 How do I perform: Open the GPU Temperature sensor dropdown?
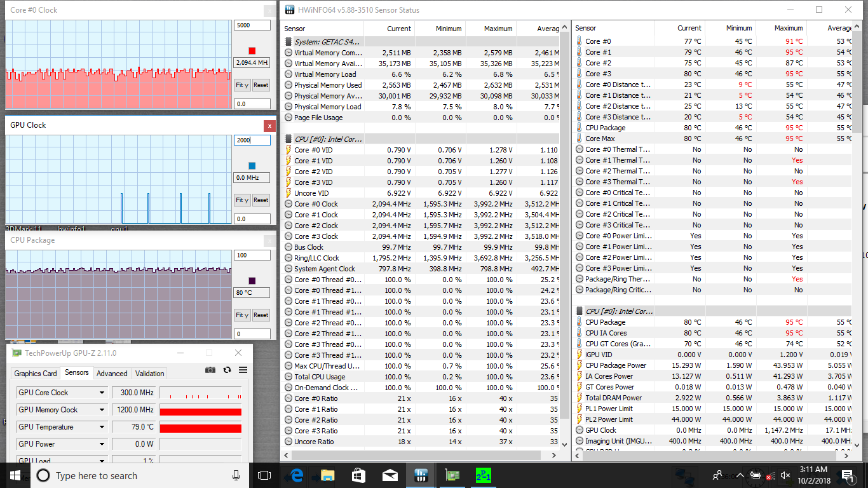[102, 427]
